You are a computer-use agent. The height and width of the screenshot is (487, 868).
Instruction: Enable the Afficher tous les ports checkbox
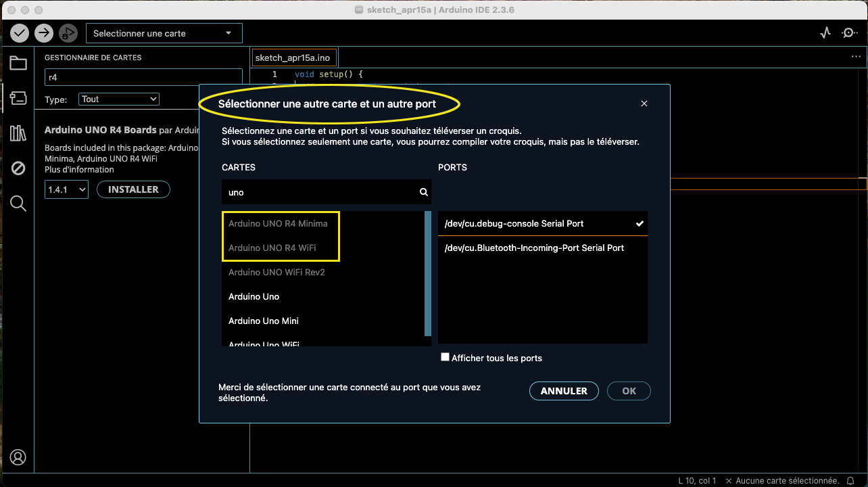tap(445, 357)
